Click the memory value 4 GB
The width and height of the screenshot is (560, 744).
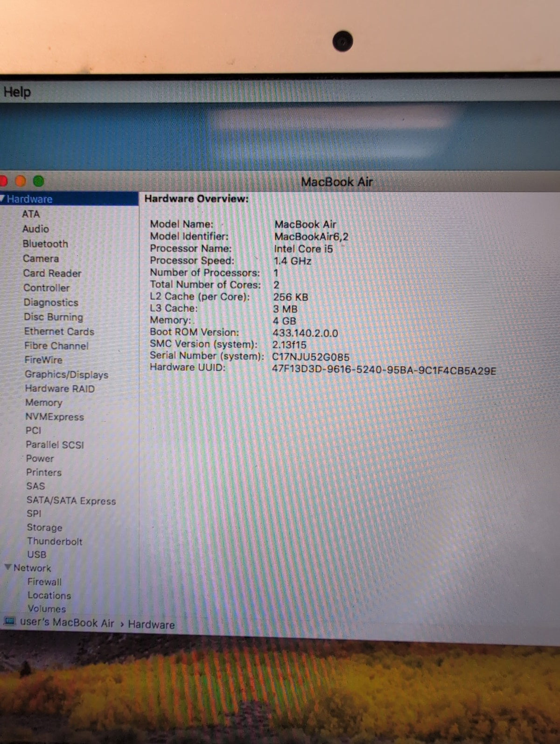coord(285,321)
